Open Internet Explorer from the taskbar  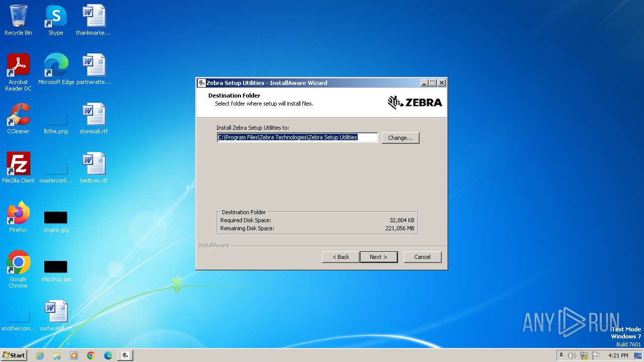(x=40, y=355)
